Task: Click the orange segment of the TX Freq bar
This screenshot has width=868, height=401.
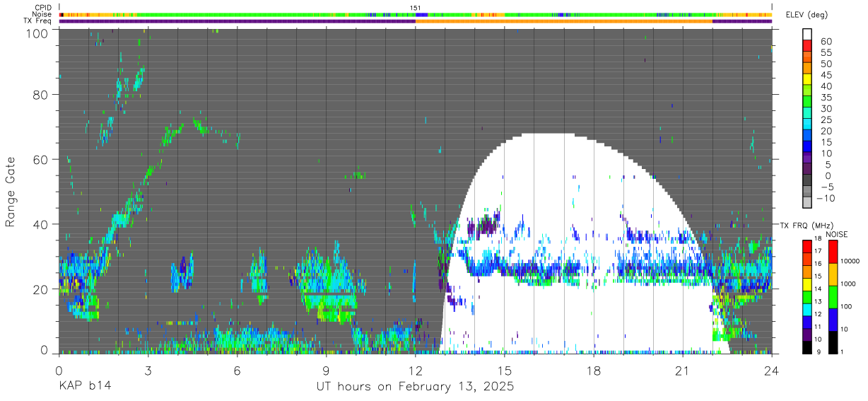Action: [564, 21]
